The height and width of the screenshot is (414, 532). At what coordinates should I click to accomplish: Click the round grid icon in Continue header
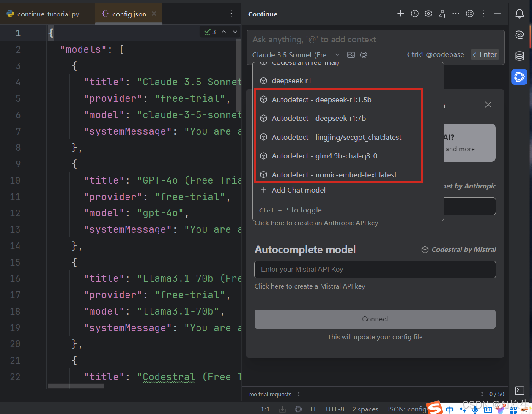click(x=469, y=14)
